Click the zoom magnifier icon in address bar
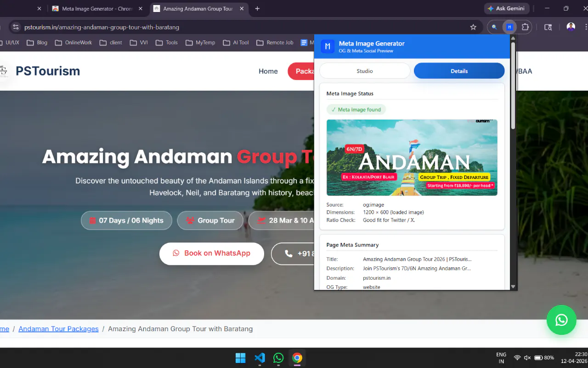Viewport: 588px width, 368px height. tap(494, 27)
